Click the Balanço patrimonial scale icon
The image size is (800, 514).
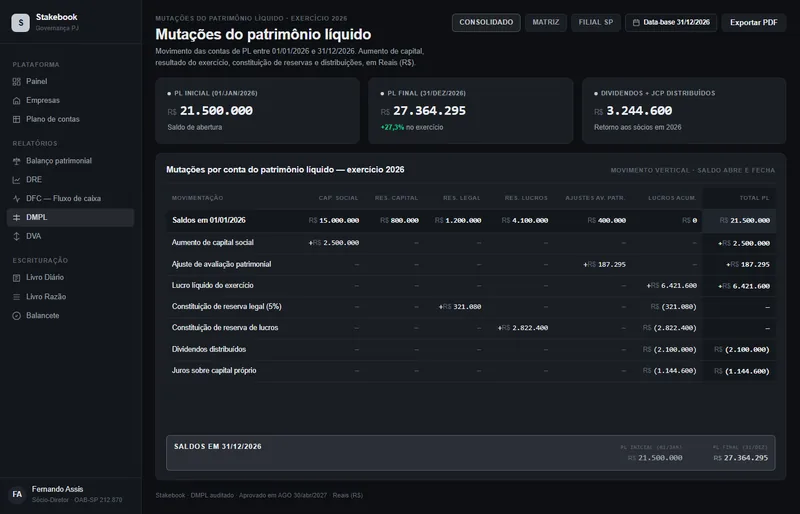pyautogui.click(x=16, y=161)
